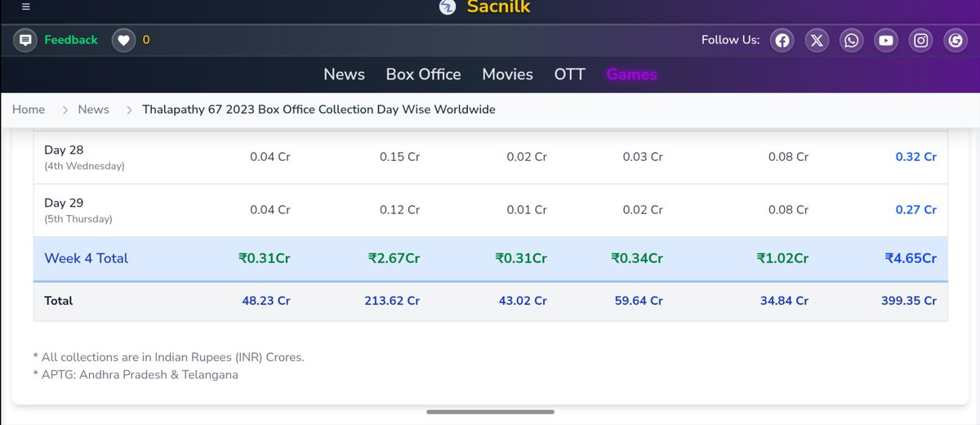Image resolution: width=980 pixels, height=425 pixels.
Task: Go to the News menu
Action: tap(344, 74)
